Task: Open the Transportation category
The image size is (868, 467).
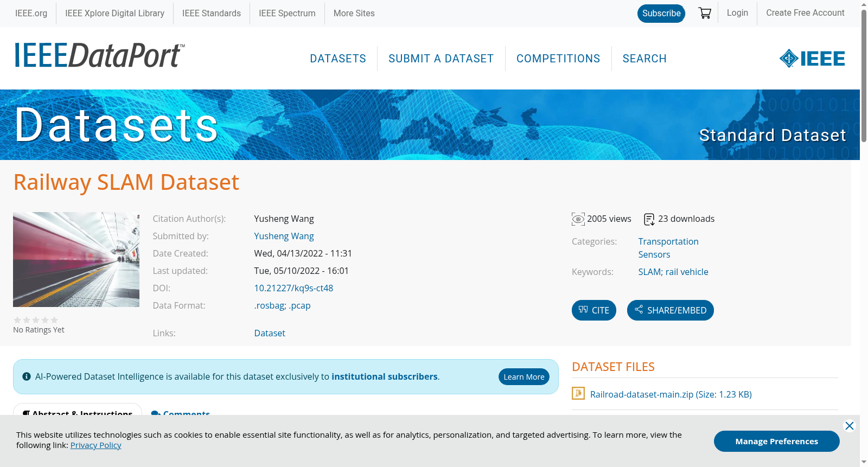Action: coord(668,241)
